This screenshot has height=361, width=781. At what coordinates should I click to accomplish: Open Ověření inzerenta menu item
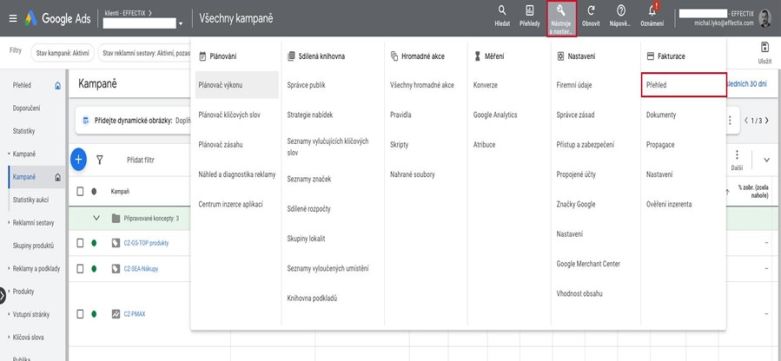[x=668, y=204]
